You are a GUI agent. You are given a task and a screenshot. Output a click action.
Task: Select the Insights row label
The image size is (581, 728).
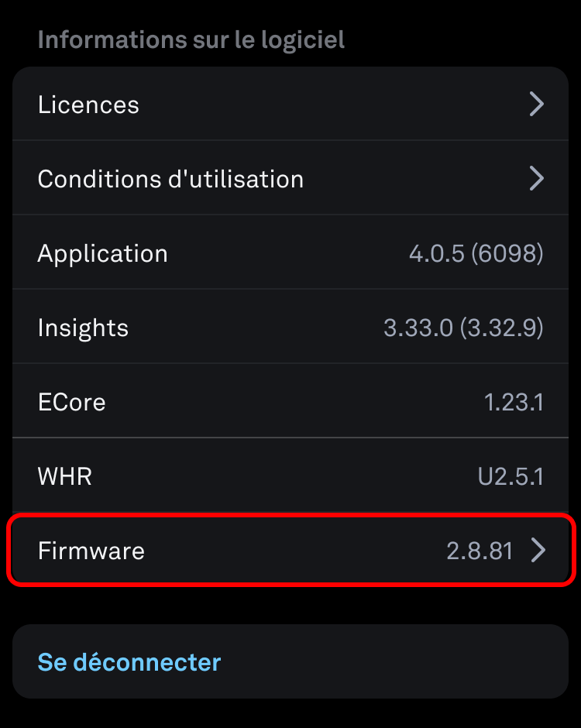click(83, 328)
